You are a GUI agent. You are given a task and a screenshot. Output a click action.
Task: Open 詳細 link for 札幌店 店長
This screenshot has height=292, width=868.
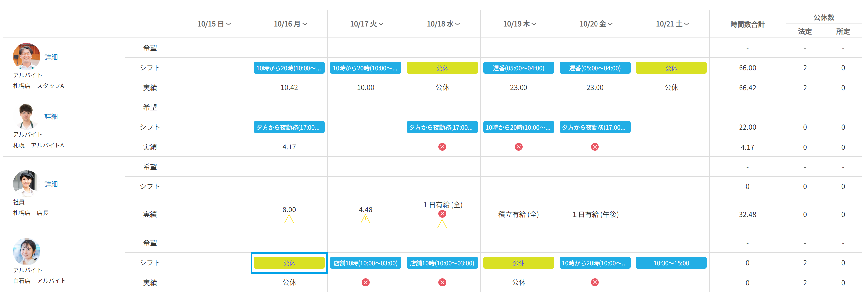click(51, 184)
